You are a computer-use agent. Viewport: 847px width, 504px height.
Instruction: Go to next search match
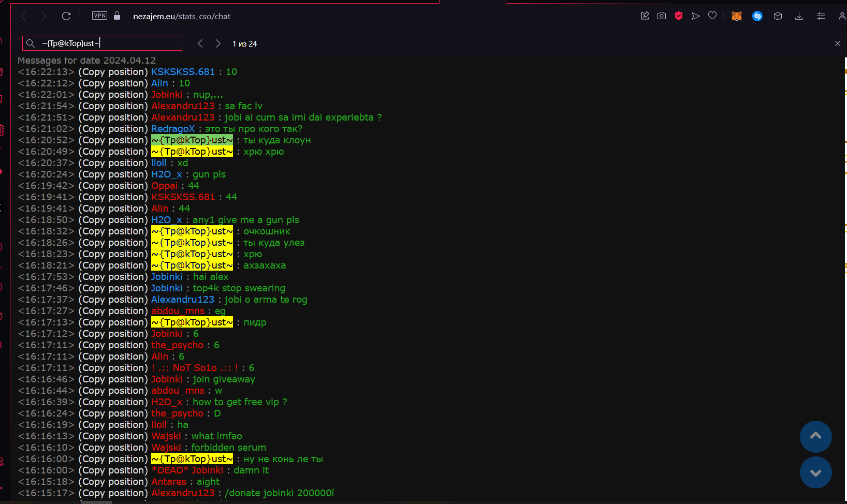point(218,43)
